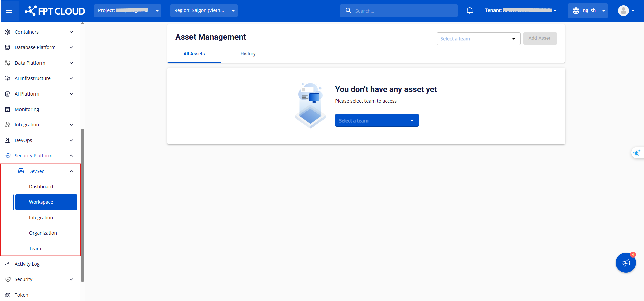644x301 pixels.
Task: Click the Activity Log icon
Action: point(7,264)
